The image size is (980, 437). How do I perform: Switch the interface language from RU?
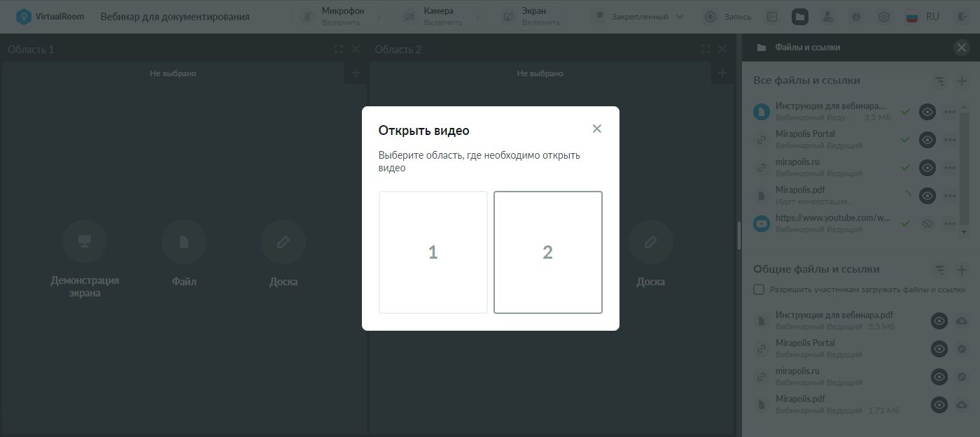pos(923,17)
